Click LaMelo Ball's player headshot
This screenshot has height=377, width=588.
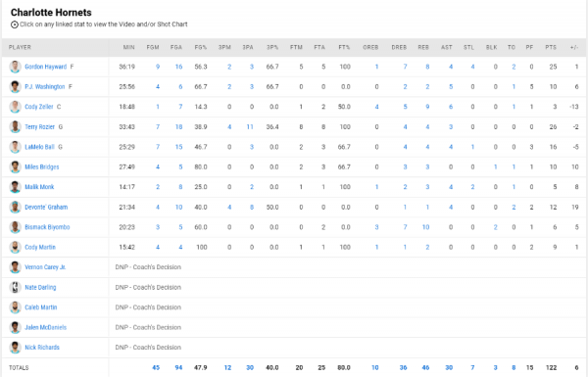click(15, 147)
